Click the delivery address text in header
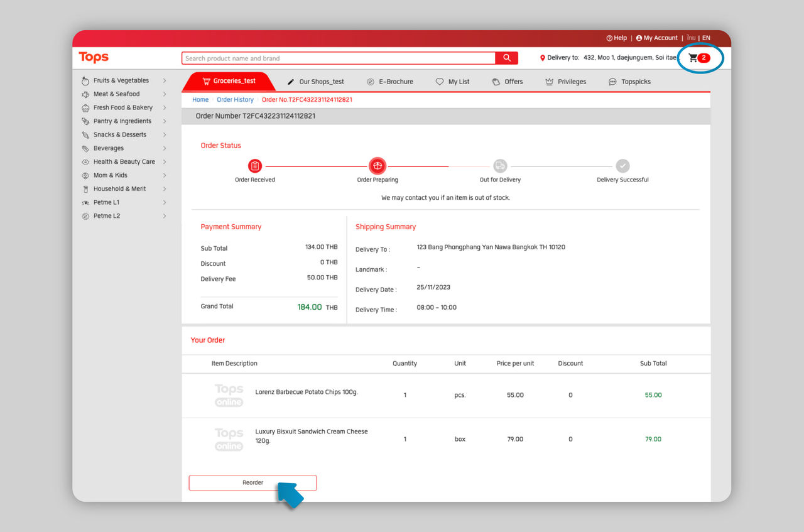 tap(631, 58)
